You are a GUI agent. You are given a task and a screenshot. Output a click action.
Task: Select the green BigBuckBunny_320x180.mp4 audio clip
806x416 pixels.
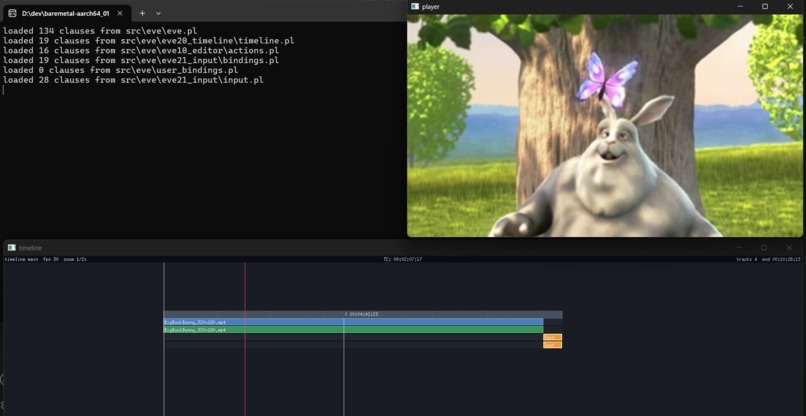click(x=353, y=330)
